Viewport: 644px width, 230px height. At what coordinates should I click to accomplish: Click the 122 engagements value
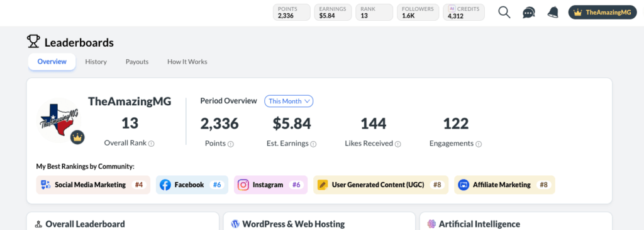point(455,124)
